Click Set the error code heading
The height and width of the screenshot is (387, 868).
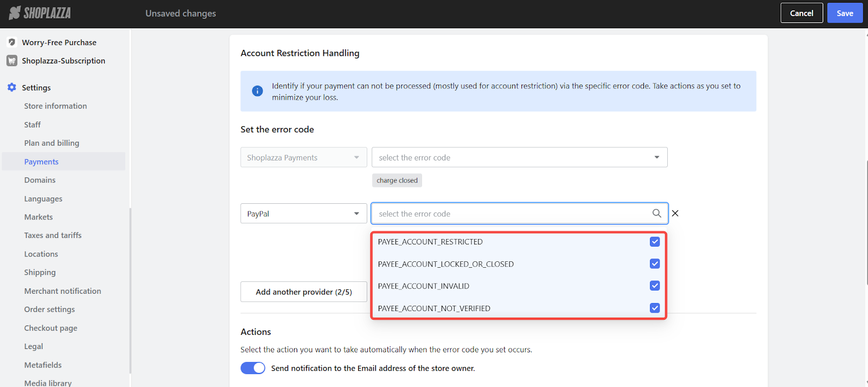(x=277, y=130)
